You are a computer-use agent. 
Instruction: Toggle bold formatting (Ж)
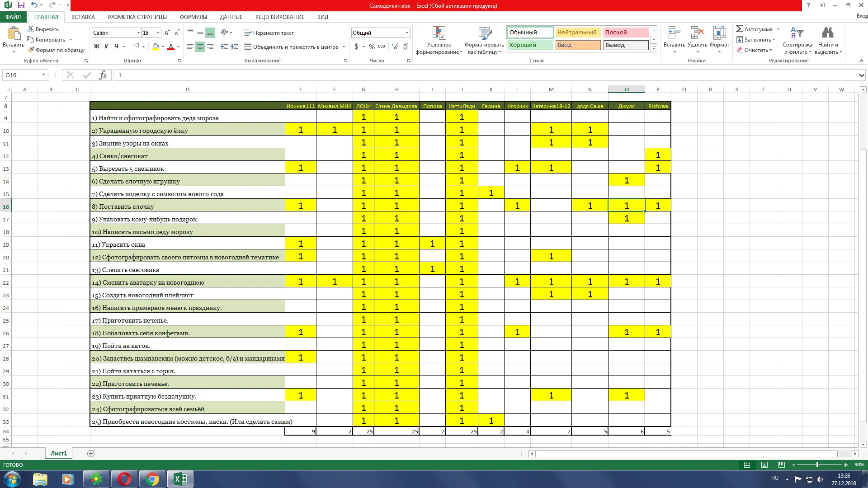(96, 47)
